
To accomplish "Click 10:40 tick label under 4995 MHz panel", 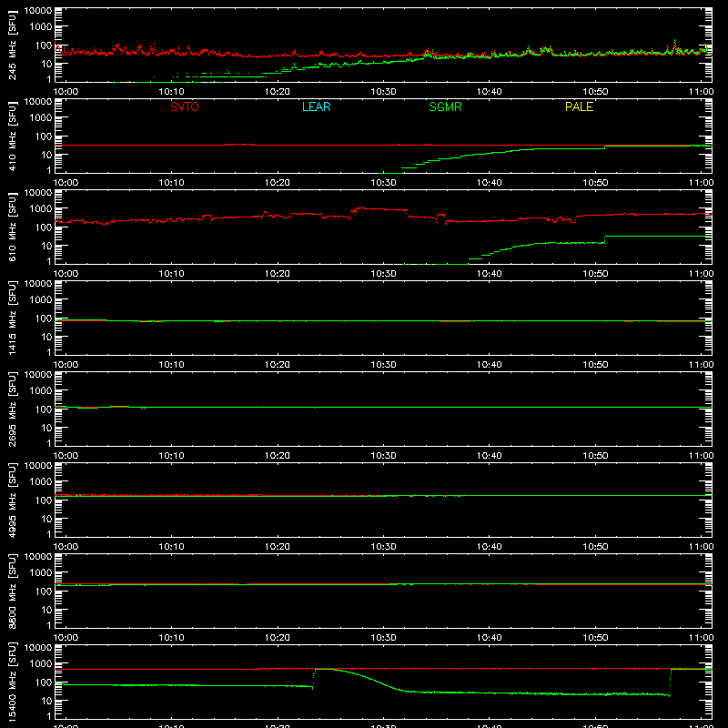I will pos(490,547).
